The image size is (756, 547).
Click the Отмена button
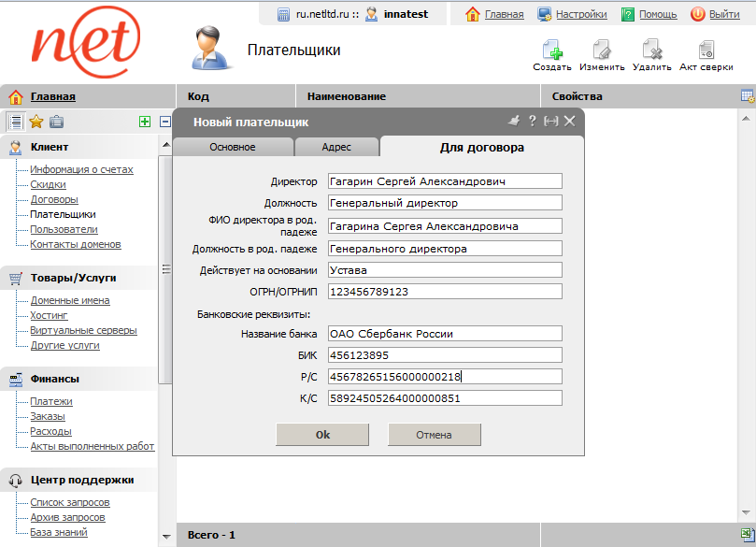tap(434, 435)
